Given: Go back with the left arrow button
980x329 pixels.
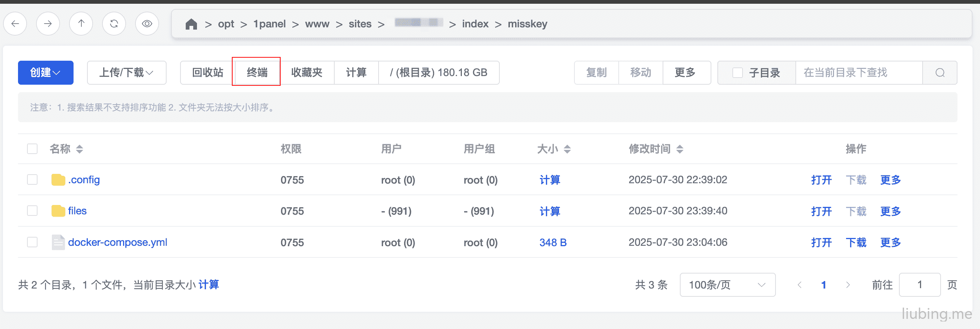Looking at the screenshot, I should pos(15,24).
